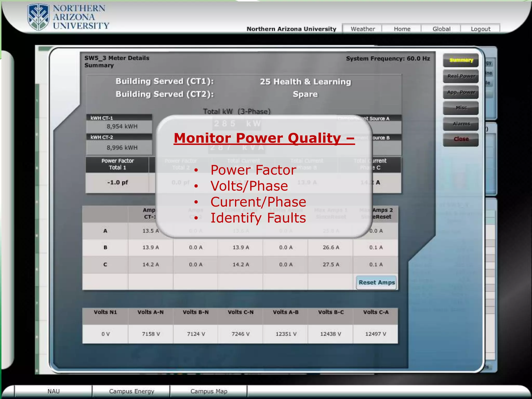Click the Northern Arizona University logo

coord(68,17)
